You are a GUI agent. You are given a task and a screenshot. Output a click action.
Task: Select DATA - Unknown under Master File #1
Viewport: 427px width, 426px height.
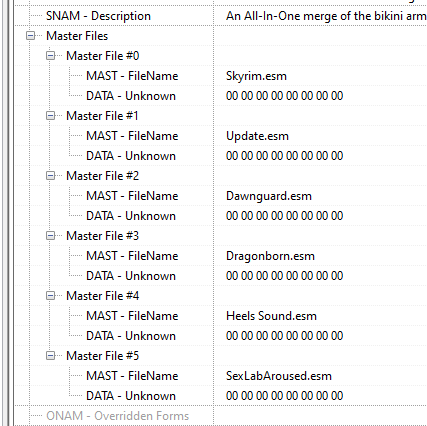click(x=131, y=156)
